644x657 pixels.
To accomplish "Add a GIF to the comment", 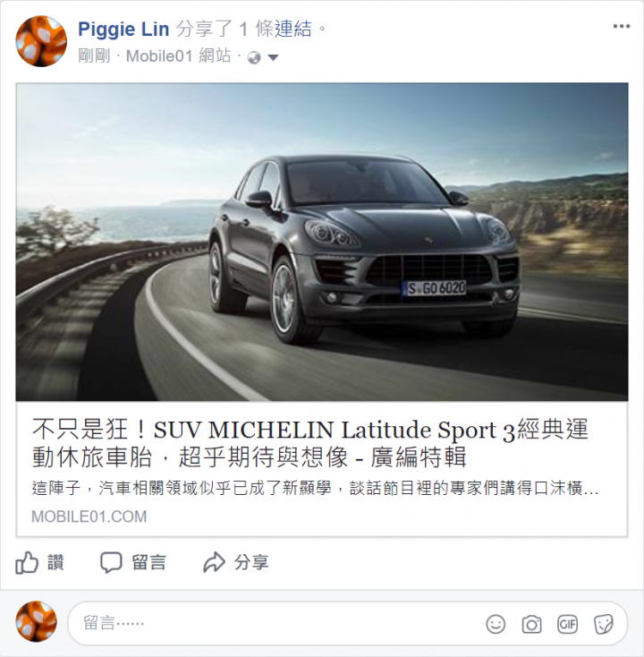I will [x=567, y=624].
